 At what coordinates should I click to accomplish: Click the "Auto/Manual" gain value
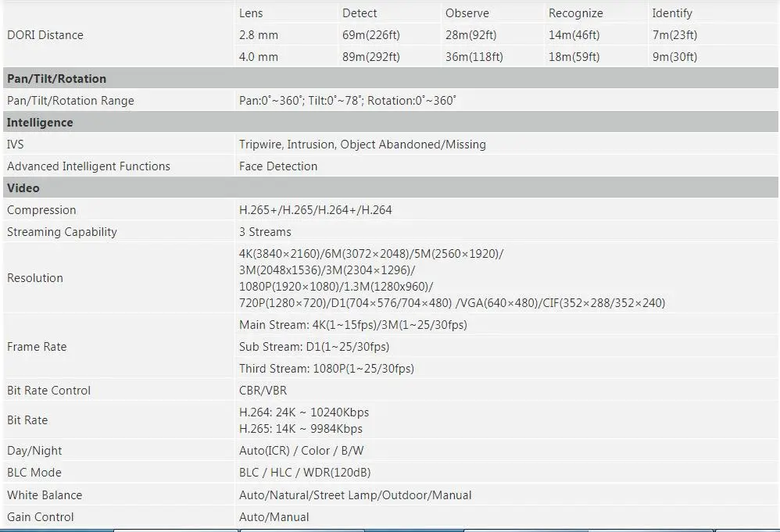[274, 517]
